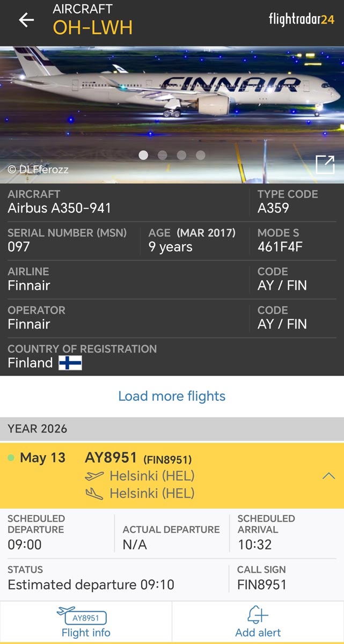Add alert with the bell icon
This screenshot has width=344, height=644.
point(258,622)
